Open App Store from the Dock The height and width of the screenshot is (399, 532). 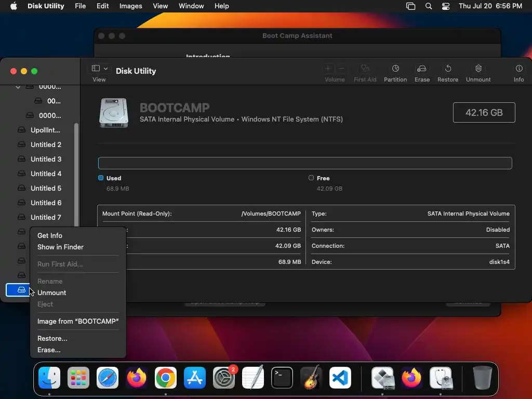pos(195,378)
